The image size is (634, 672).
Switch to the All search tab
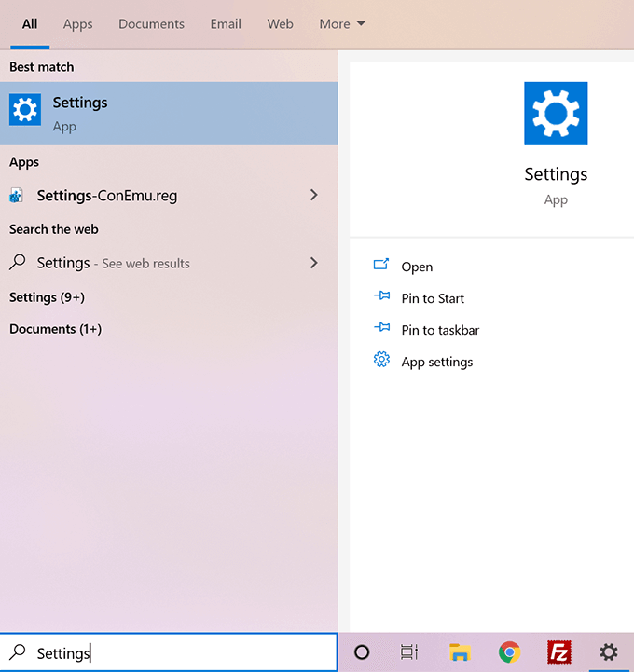(30, 24)
